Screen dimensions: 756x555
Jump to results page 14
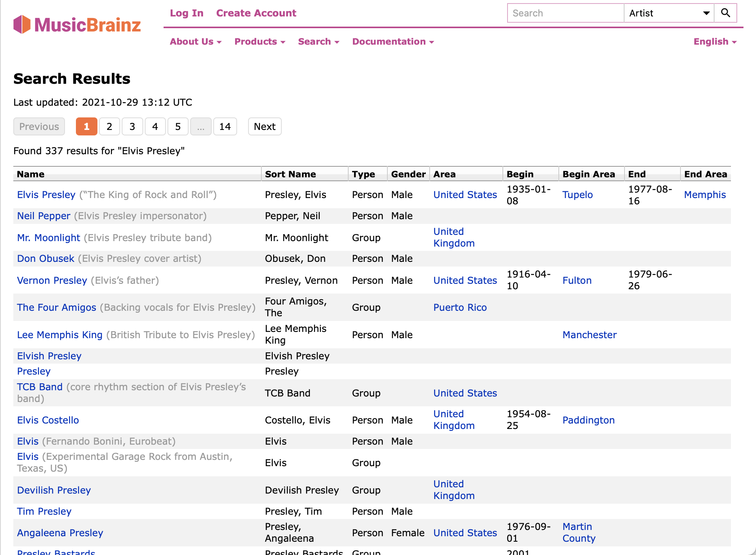click(x=225, y=126)
